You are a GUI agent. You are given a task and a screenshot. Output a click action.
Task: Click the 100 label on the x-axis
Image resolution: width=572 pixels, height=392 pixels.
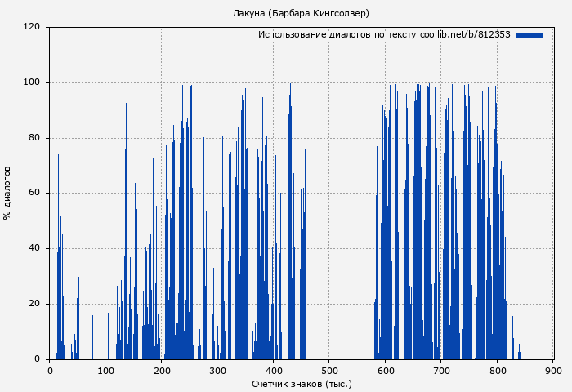(105, 370)
